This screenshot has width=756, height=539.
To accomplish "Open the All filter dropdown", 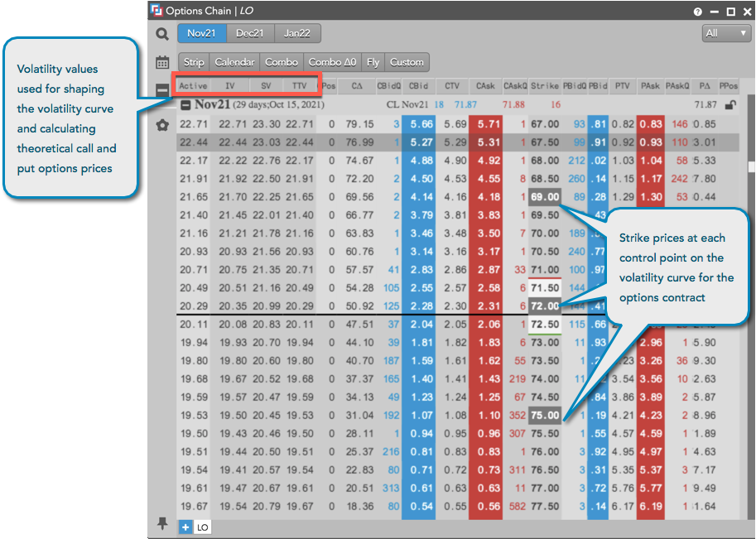I will 725,33.
